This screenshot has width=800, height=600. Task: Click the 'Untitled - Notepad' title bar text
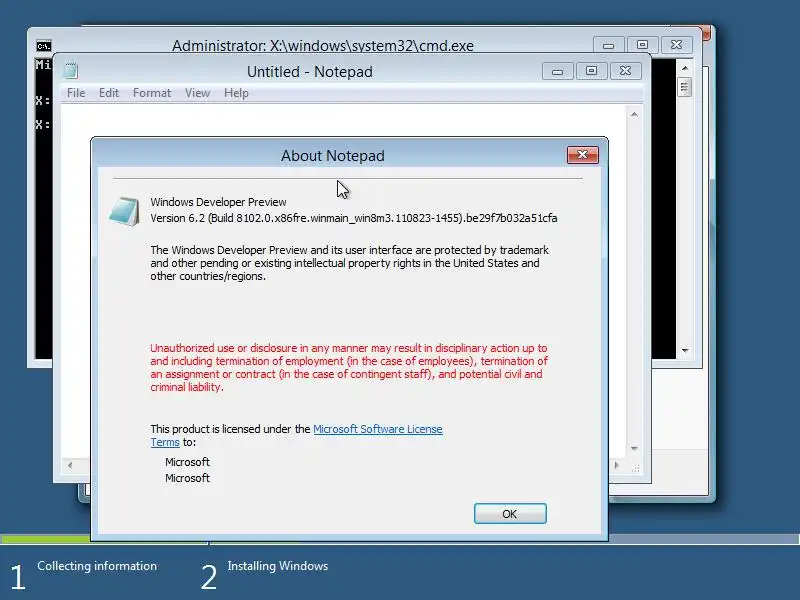click(310, 72)
